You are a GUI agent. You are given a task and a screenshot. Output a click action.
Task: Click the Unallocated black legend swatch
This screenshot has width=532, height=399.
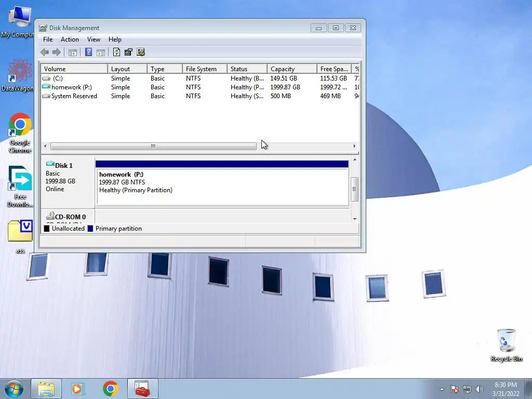click(x=47, y=229)
